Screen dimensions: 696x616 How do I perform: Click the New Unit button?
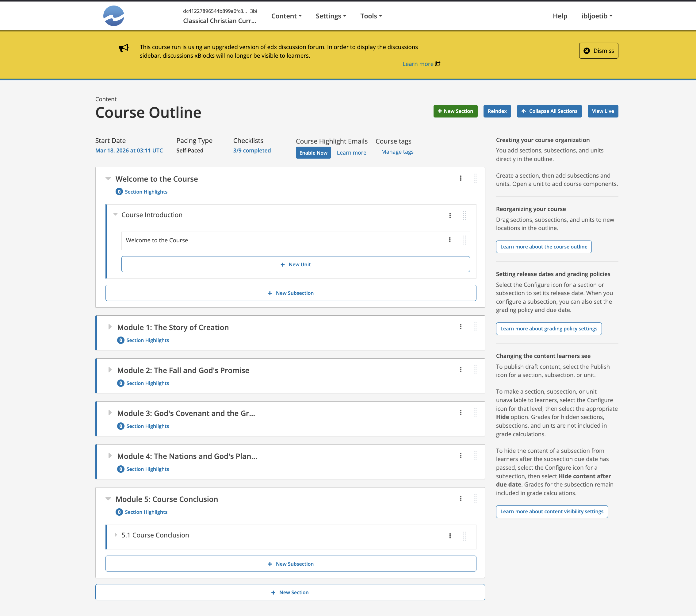click(x=296, y=264)
